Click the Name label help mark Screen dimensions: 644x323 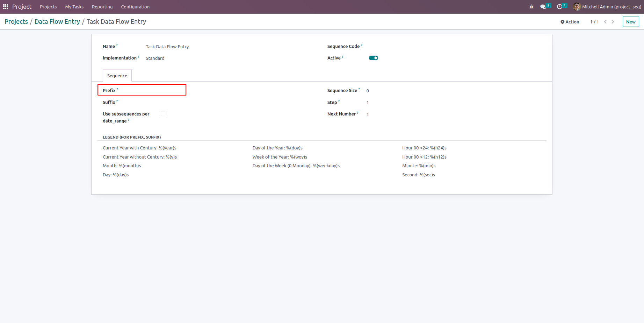117,45
